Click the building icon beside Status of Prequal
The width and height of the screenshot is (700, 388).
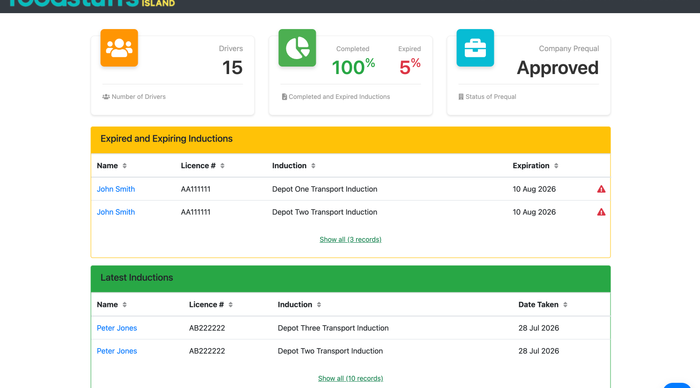tap(461, 97)
